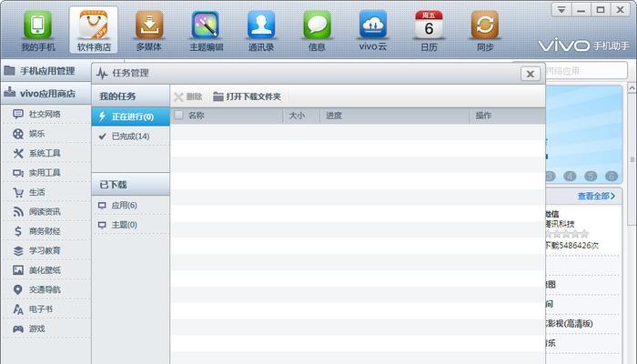Click the 删除 delete button
The height and width of the screenshot is (364, 637).
click(187, 96)
